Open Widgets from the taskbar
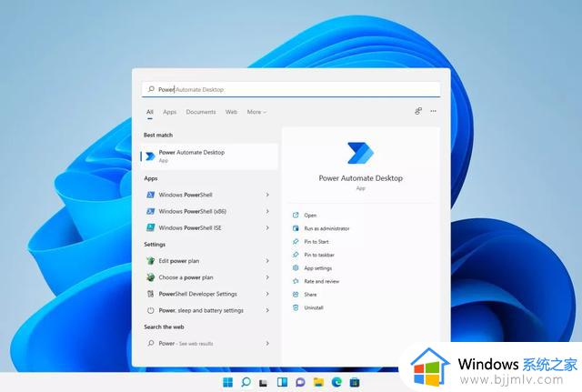This screenshot has width=582, height=392. [282, 382]
